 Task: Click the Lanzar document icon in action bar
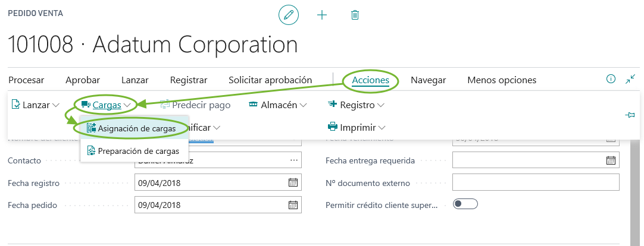pos(15,105)
